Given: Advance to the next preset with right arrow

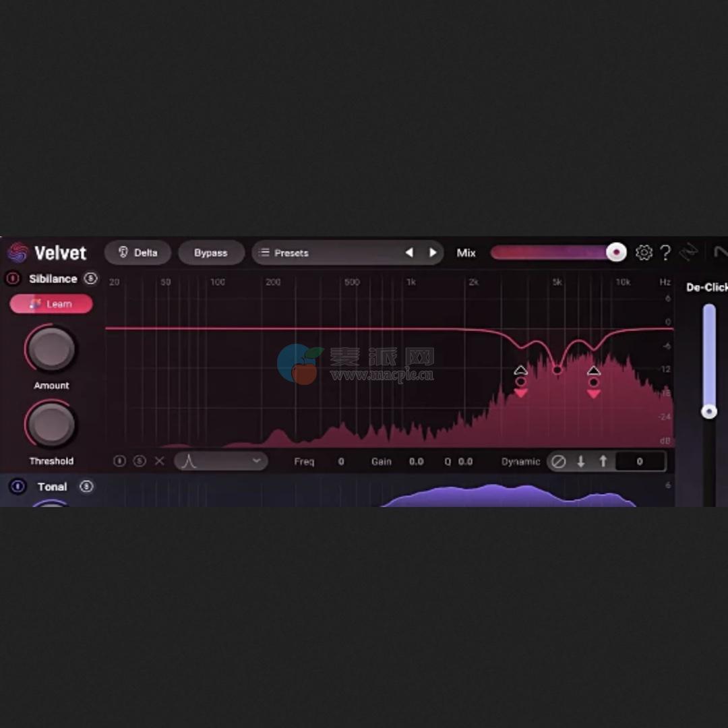Looking at the screenshot, I should tap(433, 252).
